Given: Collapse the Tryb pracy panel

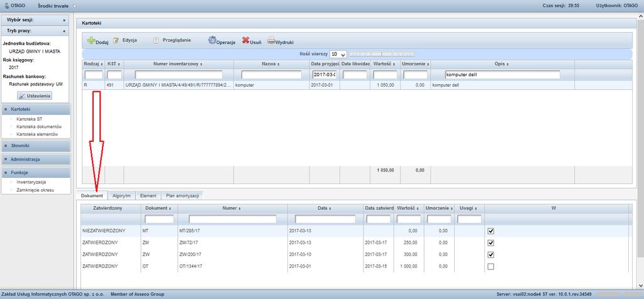Looking at the screenshot, I should coord(64,31).
